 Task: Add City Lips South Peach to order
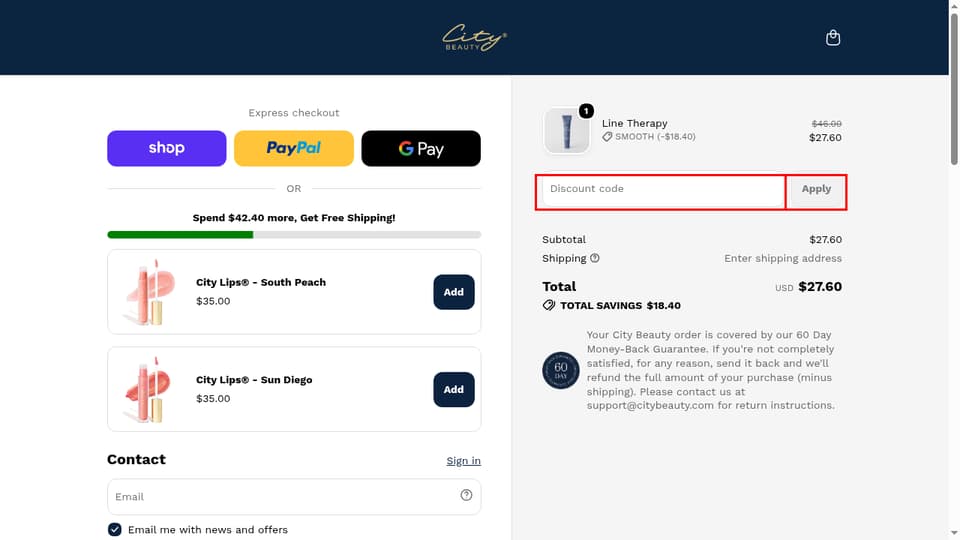(454, 292)
